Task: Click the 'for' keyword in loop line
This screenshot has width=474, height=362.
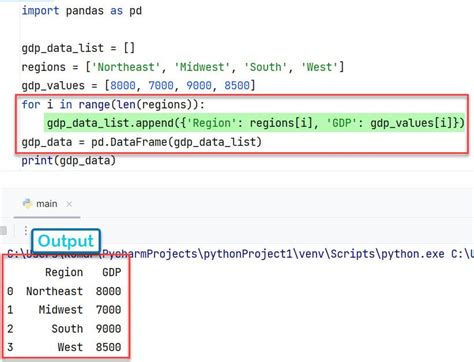Action: pyautogui.click(x=31, y=105)
